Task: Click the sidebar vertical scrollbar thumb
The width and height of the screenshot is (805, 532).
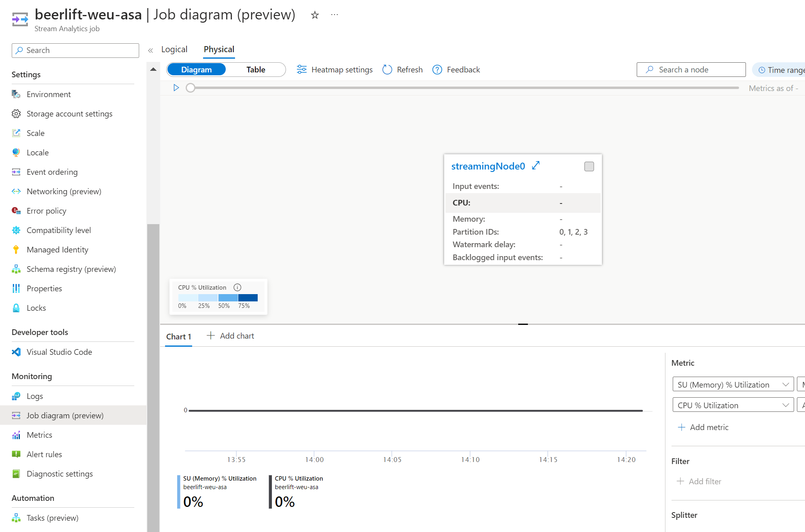Action: (153, 378)
